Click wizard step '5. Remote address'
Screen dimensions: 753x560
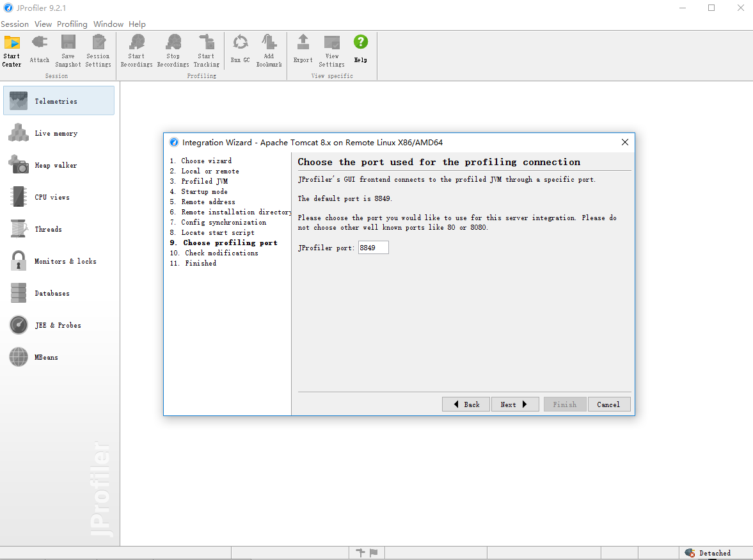click(203, 202)
